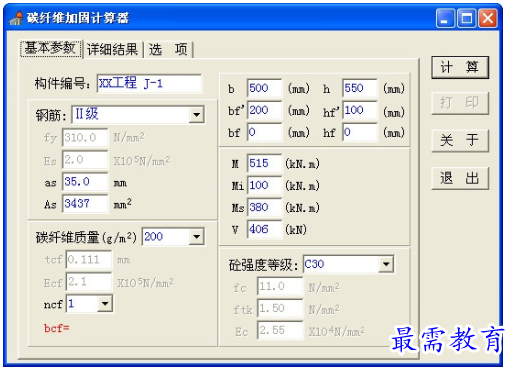513x371 pixels.
Task: Open the 详细结果 tab
Action: pyautogui.click(x=113, y=50)
